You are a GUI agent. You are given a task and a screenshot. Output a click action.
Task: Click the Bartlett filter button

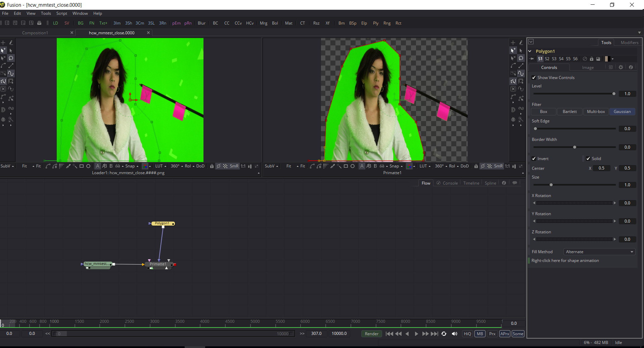[570, 112]
